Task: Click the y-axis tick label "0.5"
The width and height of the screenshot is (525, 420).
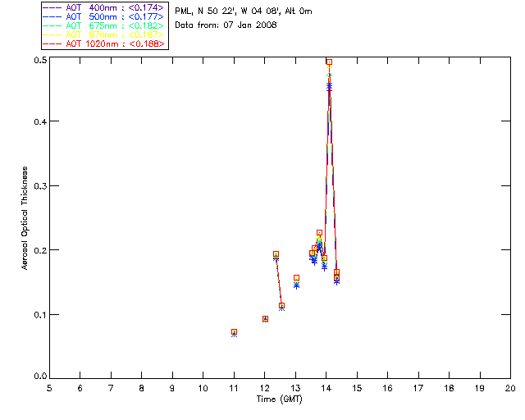Action: (x=40, y=60)
